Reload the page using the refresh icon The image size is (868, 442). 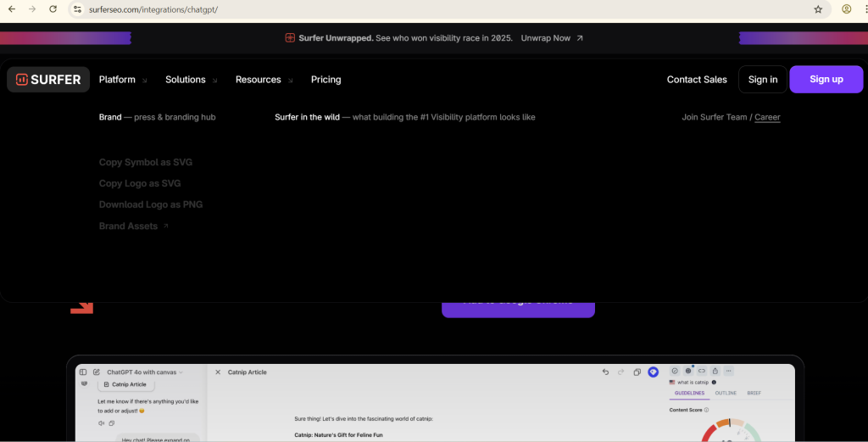(53, 9)
